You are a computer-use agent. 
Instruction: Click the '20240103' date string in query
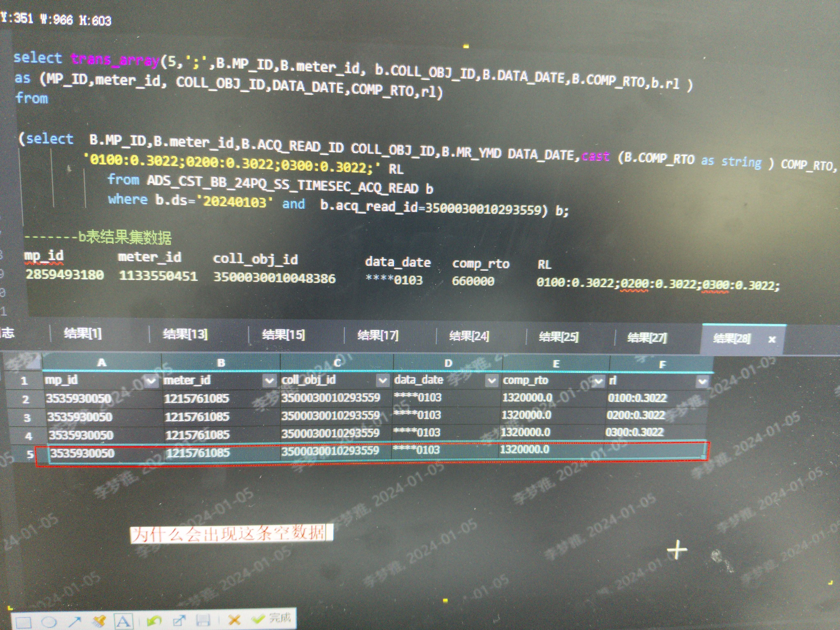coord(235,201)
